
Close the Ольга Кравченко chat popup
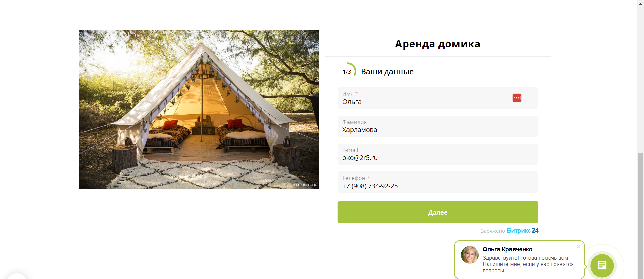tap(578, 247)
